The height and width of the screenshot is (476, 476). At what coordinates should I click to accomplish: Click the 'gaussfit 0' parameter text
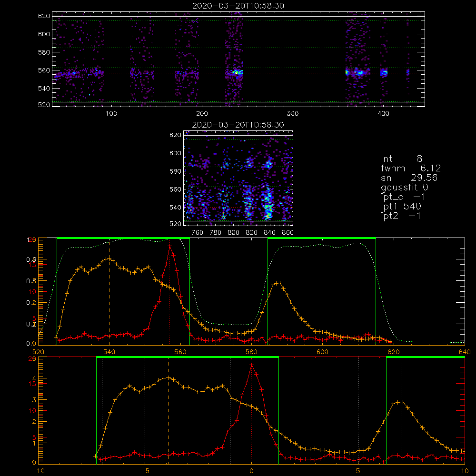pyautogui.click(x=404, y=187)
